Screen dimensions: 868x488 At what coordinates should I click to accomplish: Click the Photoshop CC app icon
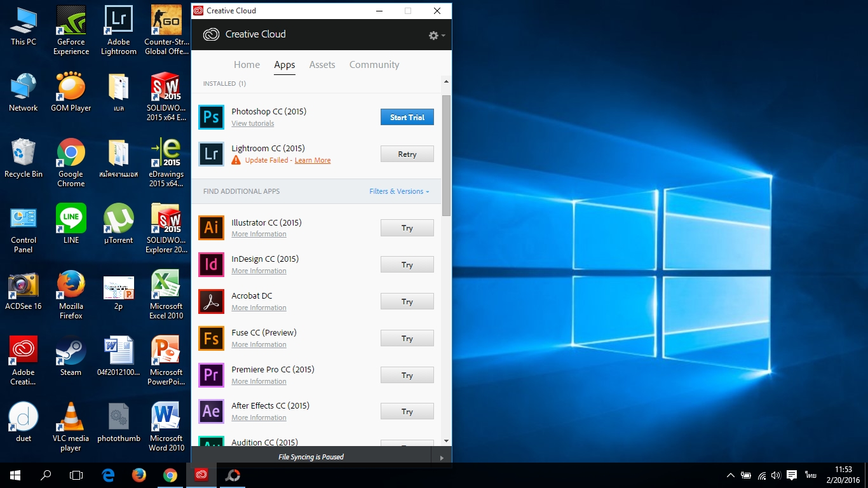tap(211, 117)
